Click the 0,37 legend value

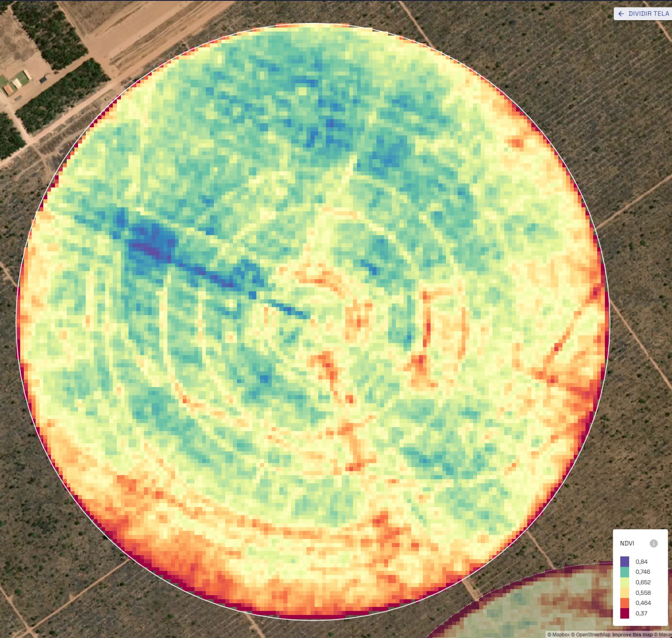click(x=641, y=613)
